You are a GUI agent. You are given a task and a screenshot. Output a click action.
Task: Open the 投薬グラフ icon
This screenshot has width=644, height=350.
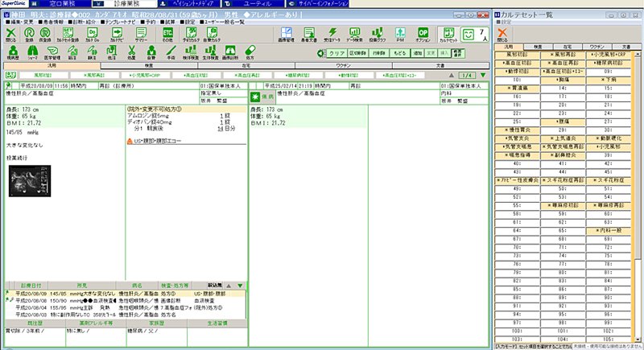pos(378,35)
